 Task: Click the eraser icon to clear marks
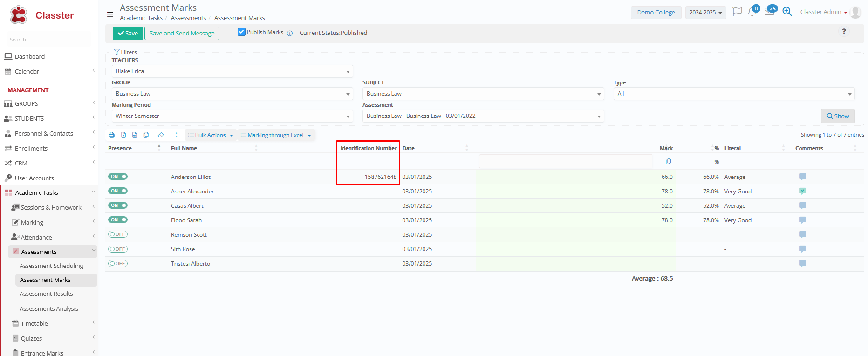[x=161, y=135]
